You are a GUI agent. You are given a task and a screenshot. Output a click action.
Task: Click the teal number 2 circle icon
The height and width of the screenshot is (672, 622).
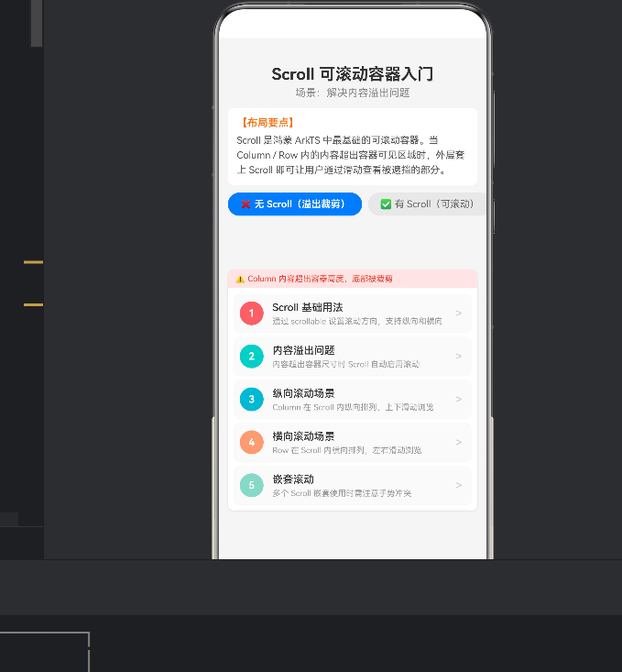point(251,356)
